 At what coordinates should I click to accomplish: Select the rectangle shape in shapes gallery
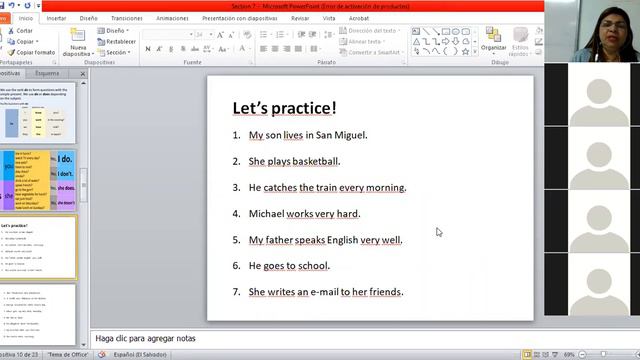[x=446, y=31]
